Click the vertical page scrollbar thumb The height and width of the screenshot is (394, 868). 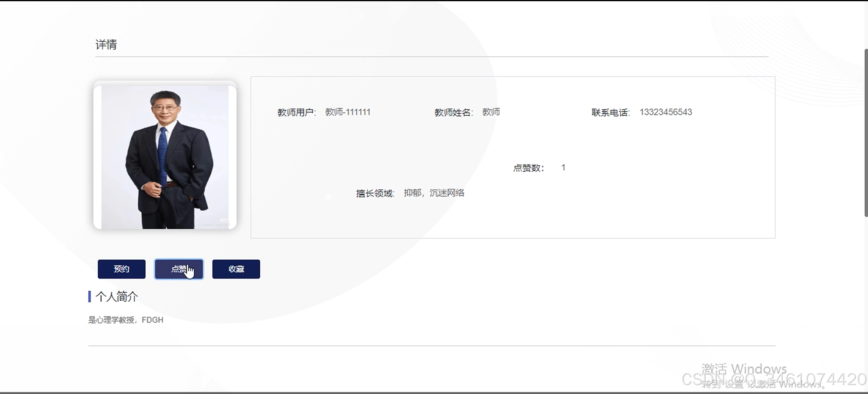[x=866, y=133]
